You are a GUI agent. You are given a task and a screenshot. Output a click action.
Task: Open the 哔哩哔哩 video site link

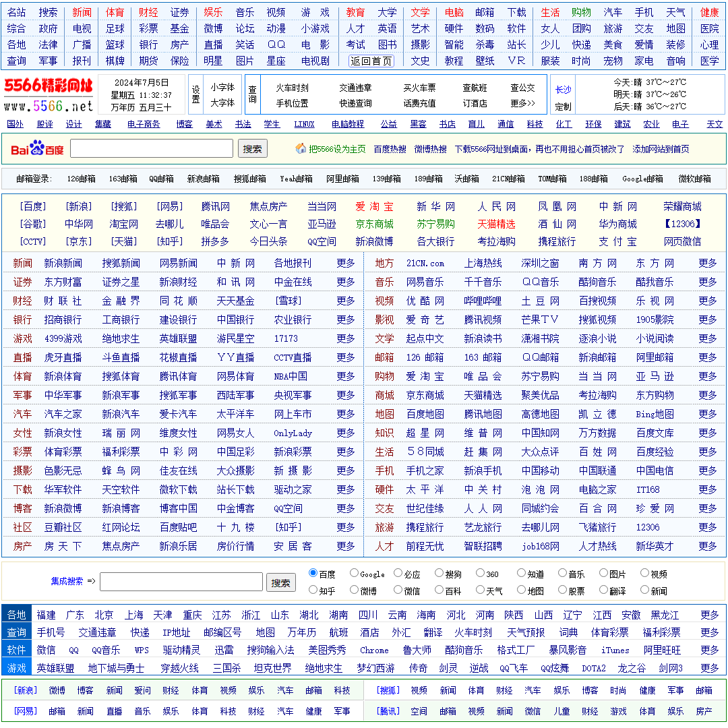coord(483,301)
